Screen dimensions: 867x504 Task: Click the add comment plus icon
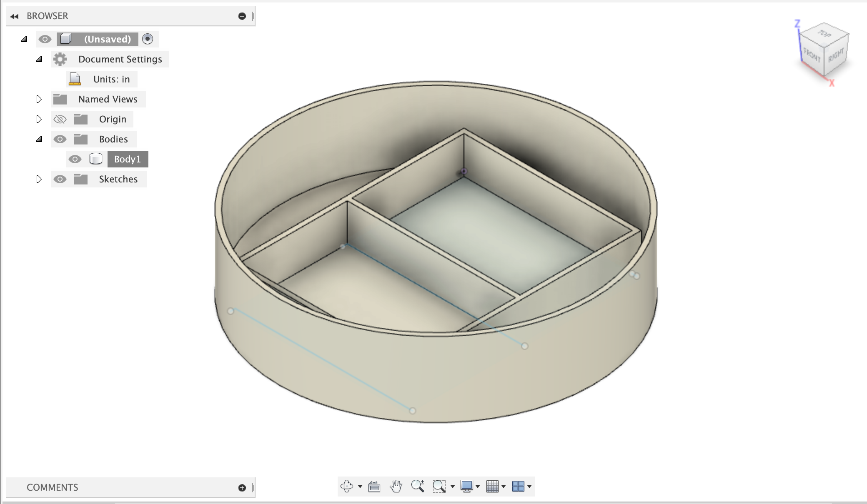242,487
